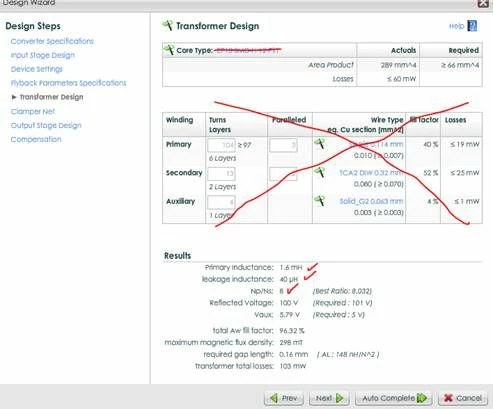This screenshot has width=493, height=409.
Task: Click the Results section heading
Action: [177, 256]
